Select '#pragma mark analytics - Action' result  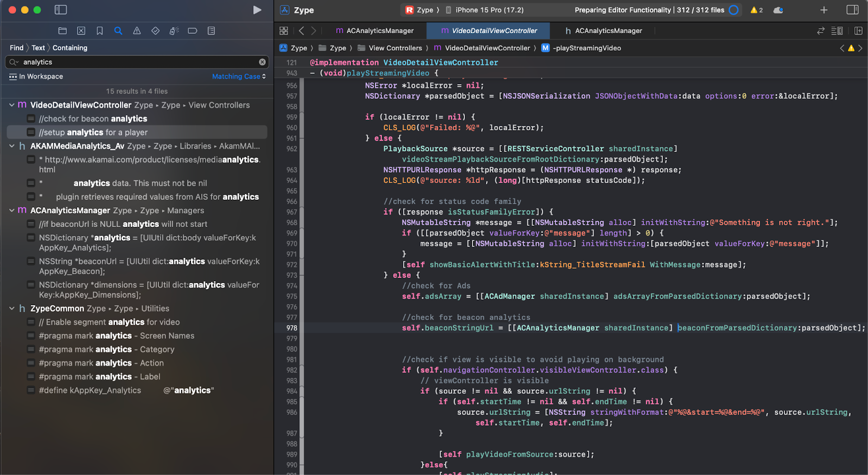point(137,363)
